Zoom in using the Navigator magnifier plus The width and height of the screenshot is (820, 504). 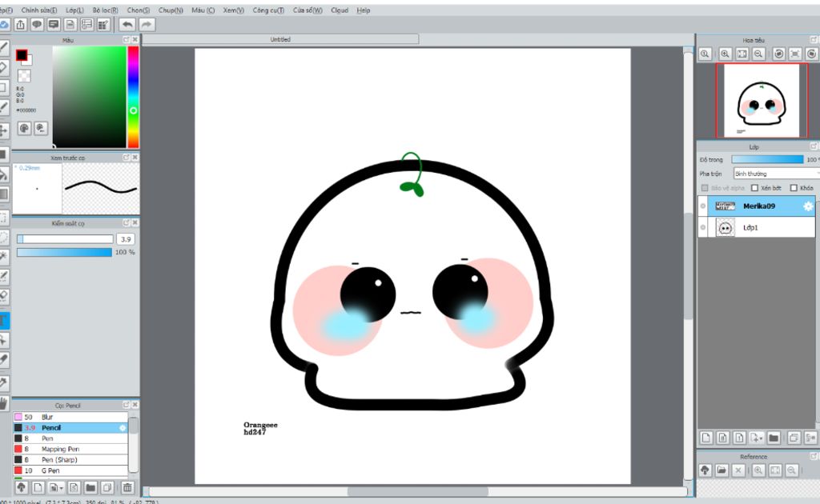[x=725, y=54]
